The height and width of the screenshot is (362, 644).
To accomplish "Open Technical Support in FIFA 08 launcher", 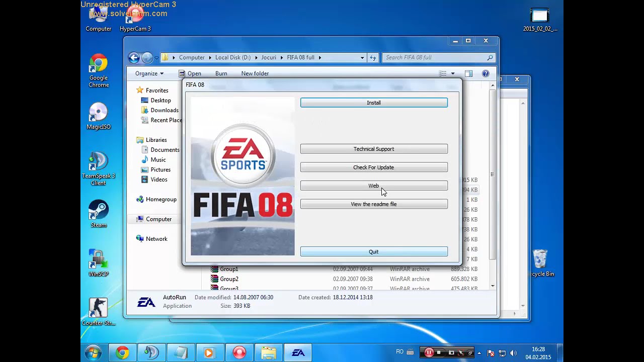I will click(373, 149).
